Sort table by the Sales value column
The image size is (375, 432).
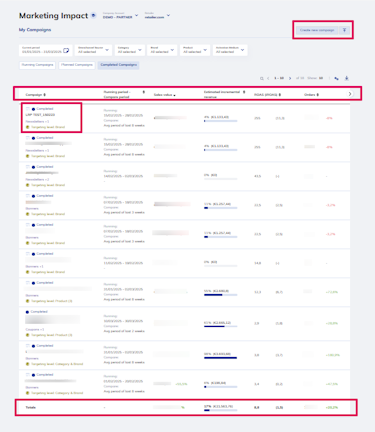[165, 95]
